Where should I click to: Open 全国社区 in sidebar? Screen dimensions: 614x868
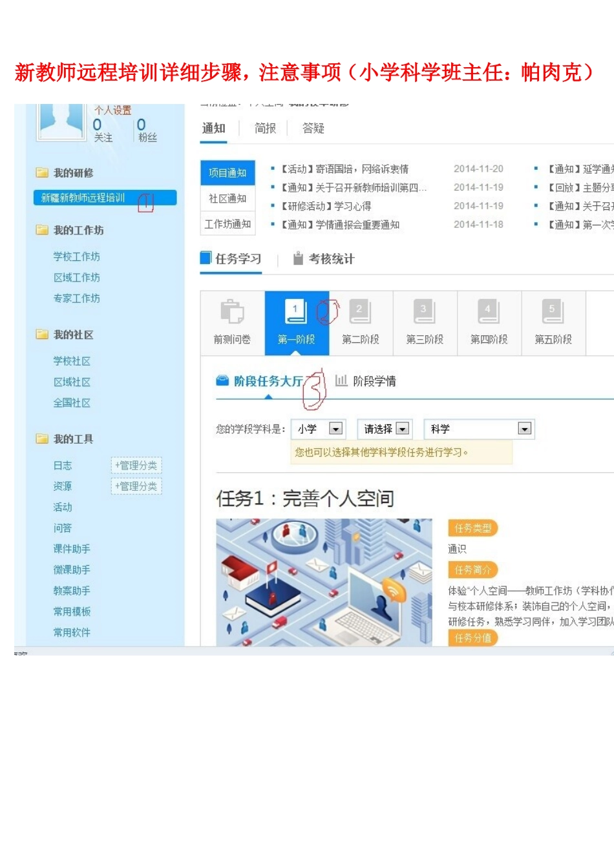point(72,402)
